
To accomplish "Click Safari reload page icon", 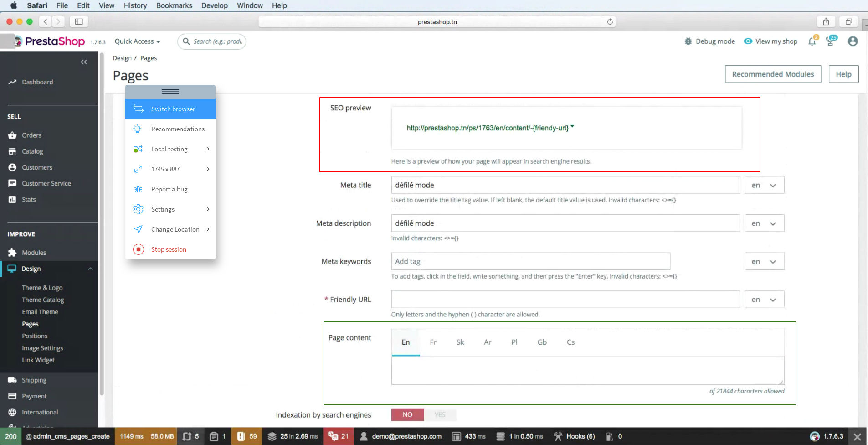I will click(610, 21).
